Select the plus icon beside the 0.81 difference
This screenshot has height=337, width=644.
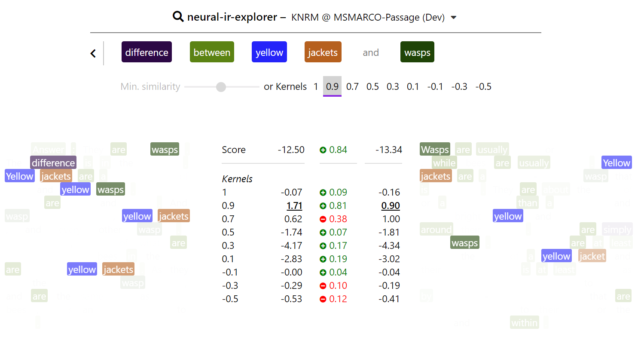pyautogui.click(x=323, y=205)
